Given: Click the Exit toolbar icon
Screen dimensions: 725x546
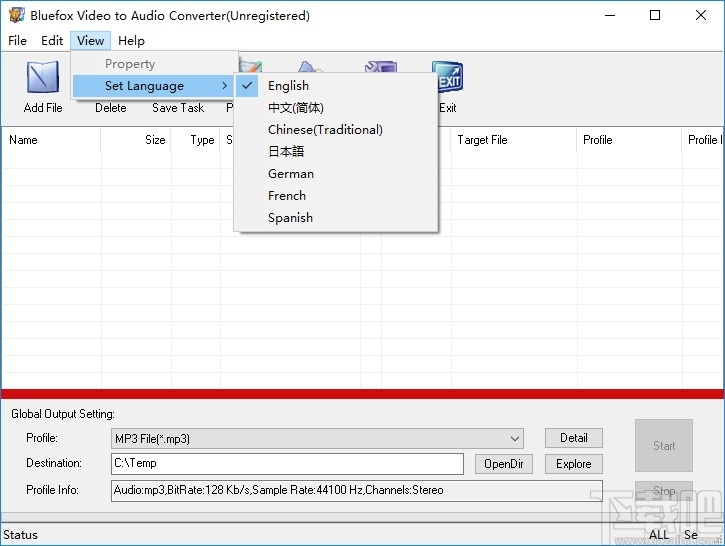Looking at the screenshot, I should 448,78.
